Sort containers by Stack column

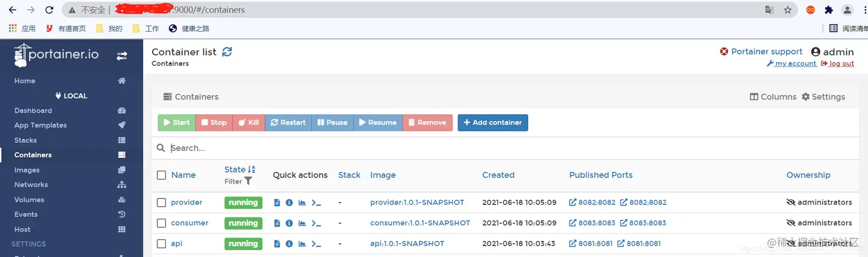(x=349, y=175)
